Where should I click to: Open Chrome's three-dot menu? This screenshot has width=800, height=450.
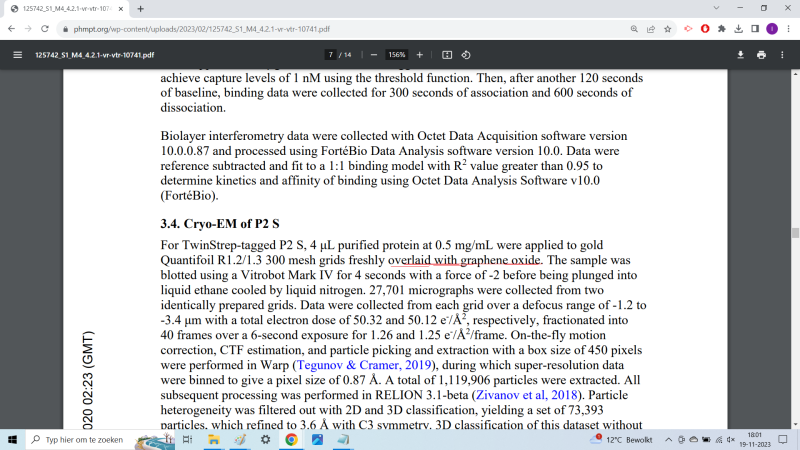point(788,29)
